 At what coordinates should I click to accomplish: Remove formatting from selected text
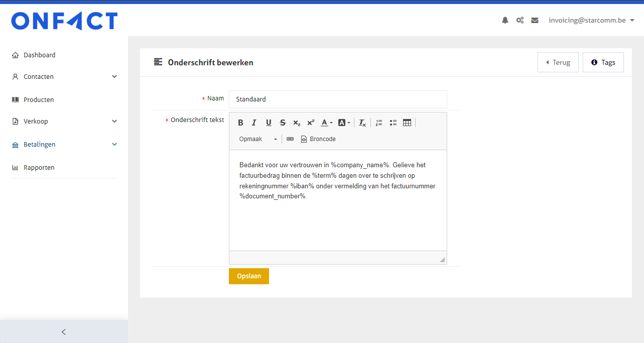click(x=362, y=123)
